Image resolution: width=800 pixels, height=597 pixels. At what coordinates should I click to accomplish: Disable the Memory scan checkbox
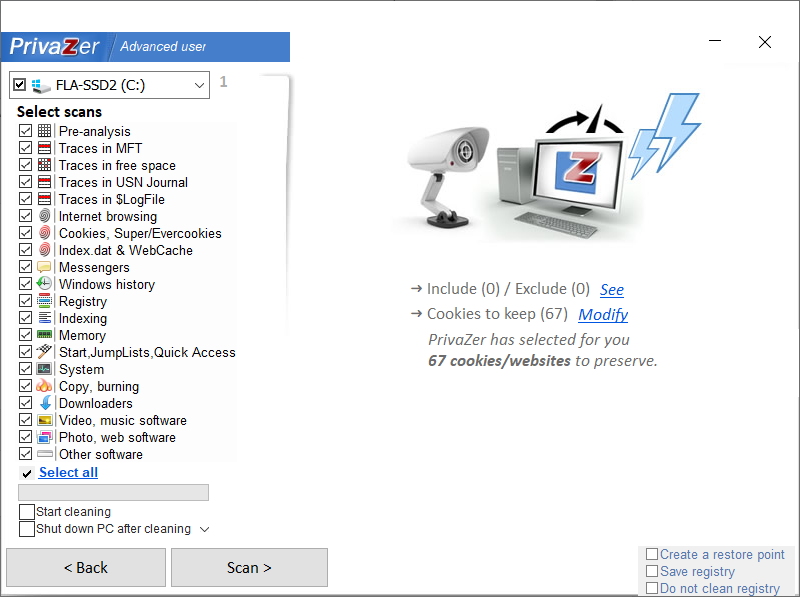pyautogui.click(x=26, y=335)
